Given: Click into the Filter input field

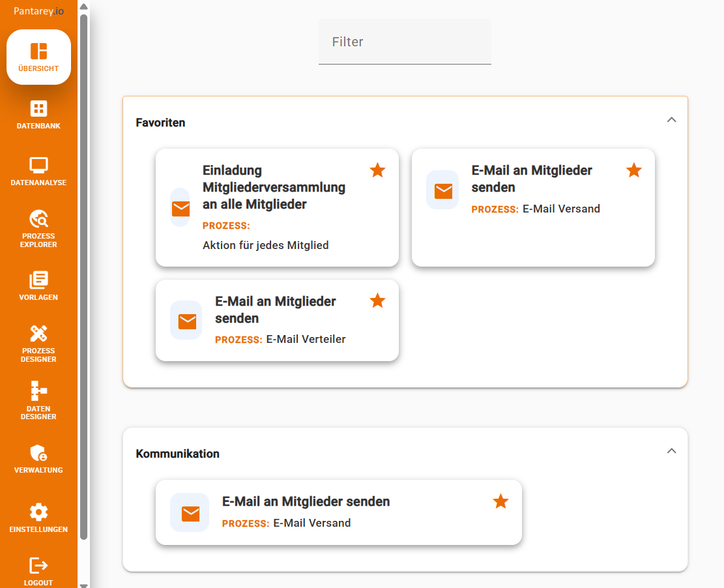Looking at the screenshot, I should click(405, 42).
